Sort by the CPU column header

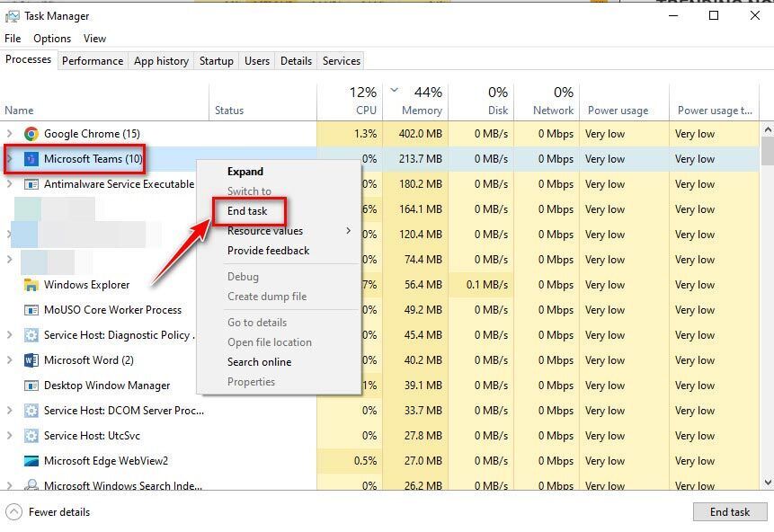point(350,102)
